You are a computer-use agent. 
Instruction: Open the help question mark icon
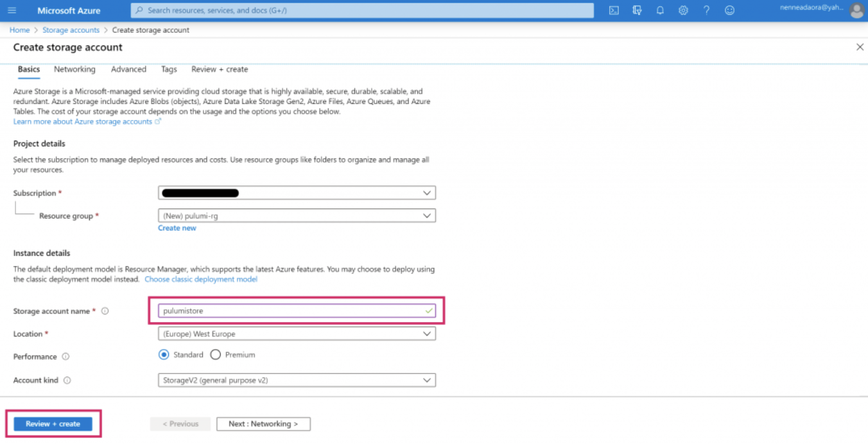(x=706, y=10)
